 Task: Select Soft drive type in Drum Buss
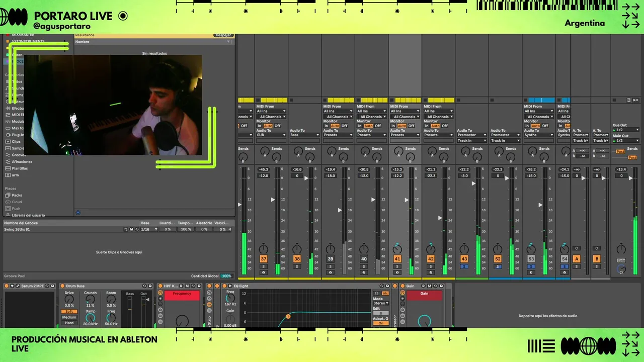coord(69,311)
